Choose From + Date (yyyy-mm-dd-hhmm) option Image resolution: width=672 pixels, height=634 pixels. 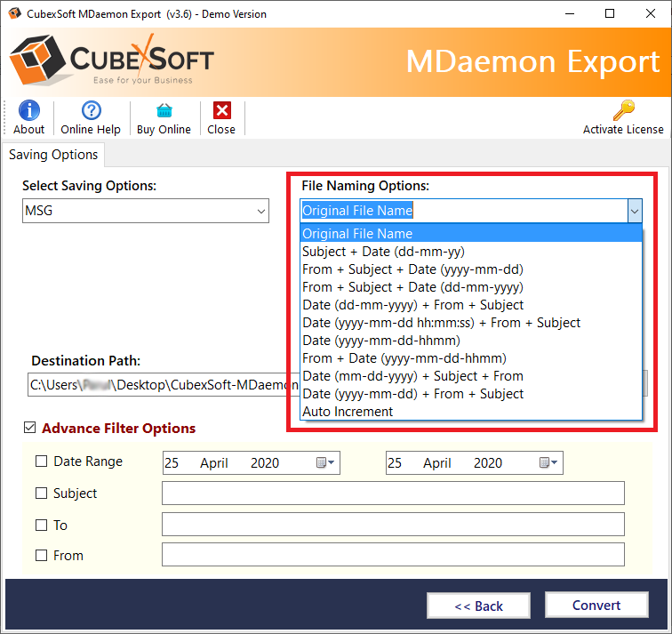(471, 358)
